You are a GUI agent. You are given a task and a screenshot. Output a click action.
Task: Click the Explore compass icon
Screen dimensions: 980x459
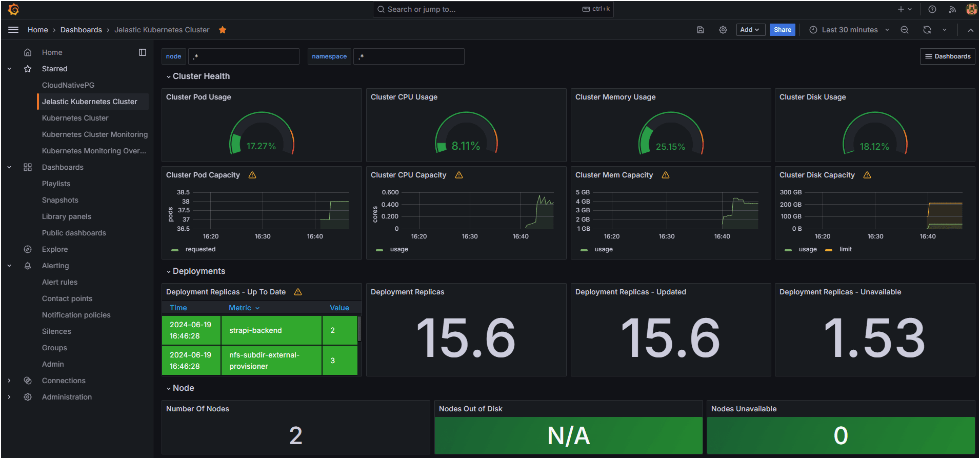click(28, 249)
